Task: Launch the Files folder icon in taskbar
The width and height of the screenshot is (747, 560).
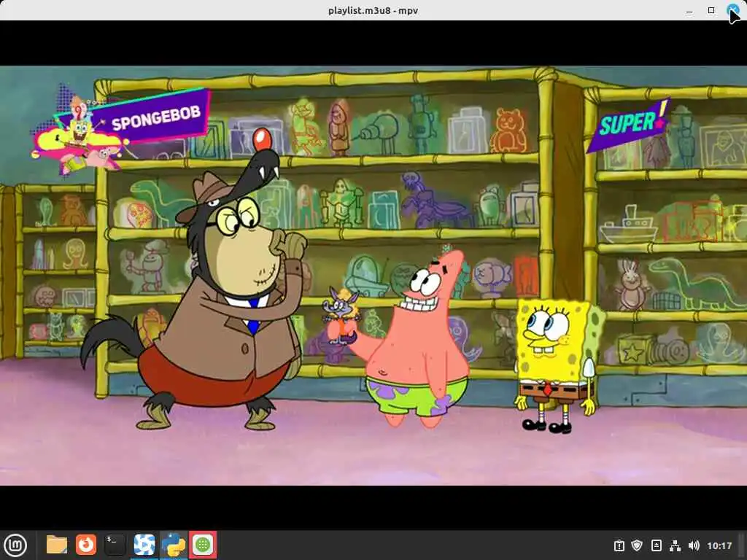Action: pos(57,545)
